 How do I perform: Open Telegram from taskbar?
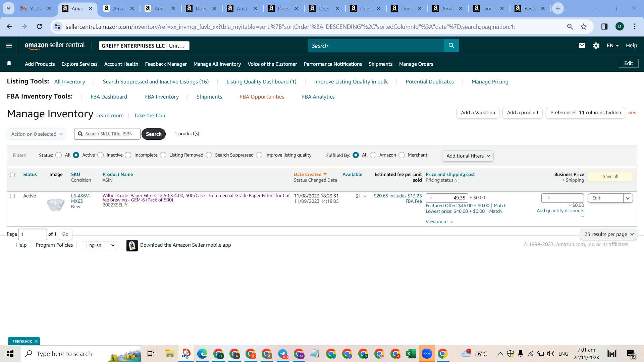283,354
